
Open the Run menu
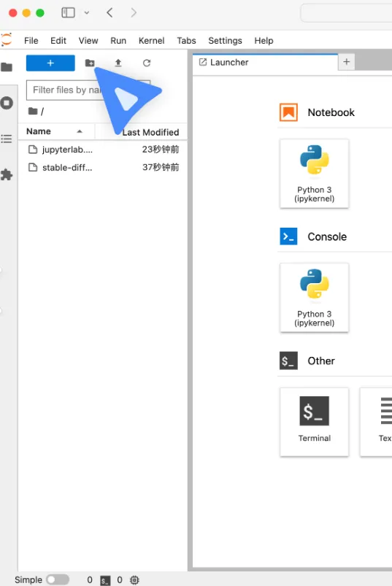(x=118, y=40)
